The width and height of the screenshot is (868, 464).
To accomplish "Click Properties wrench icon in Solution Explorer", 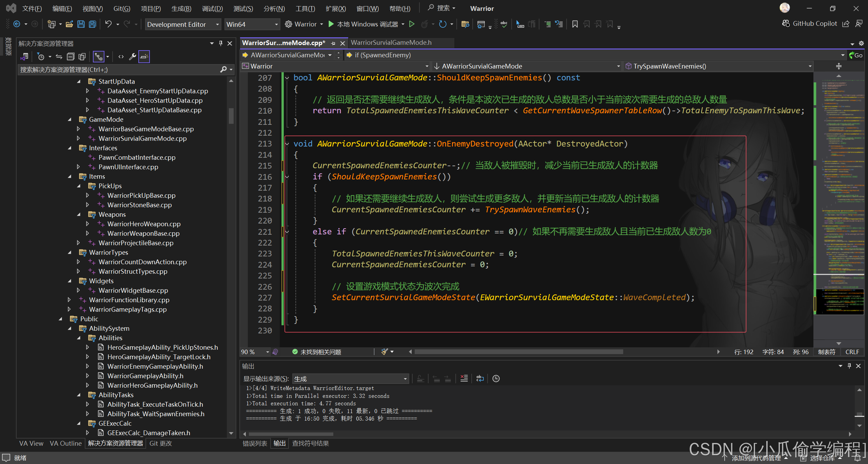I will (x=133, y=57).
